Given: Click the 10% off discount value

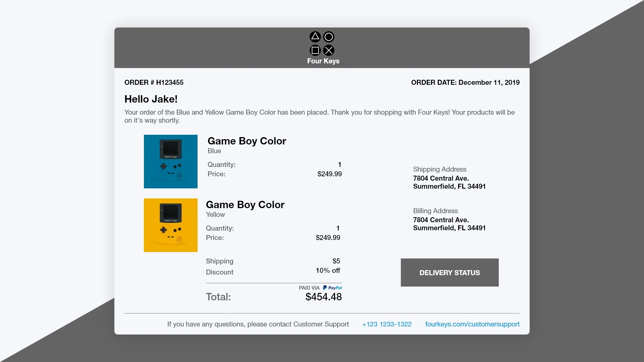Looking at the screenshot, I should (328, 270).
